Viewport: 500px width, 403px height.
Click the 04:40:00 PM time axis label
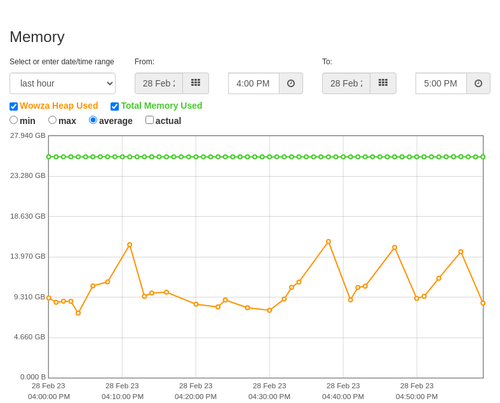(343, 397)
